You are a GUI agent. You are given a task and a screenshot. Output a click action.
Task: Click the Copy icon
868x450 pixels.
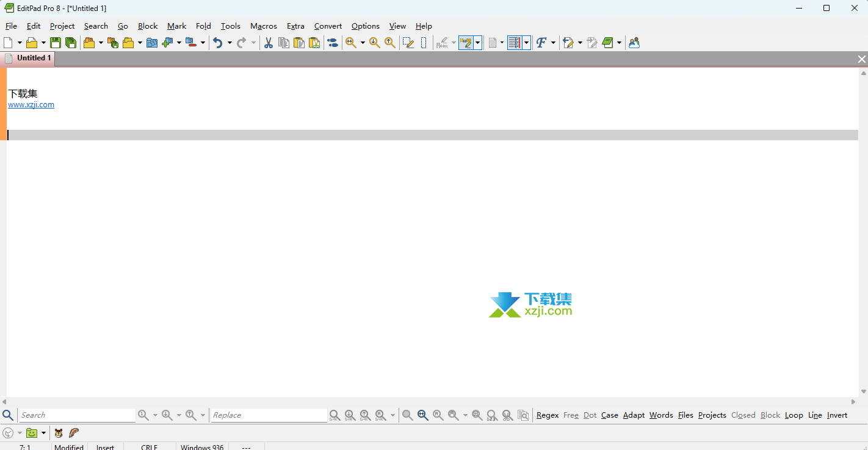click(284, 43)
